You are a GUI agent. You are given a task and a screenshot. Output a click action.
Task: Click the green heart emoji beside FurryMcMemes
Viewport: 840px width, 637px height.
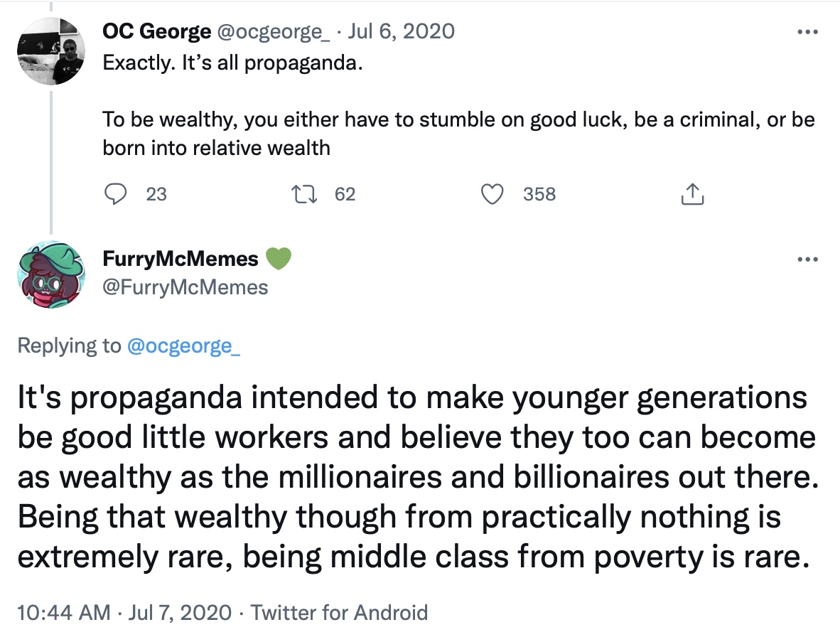pyautogui.click(x=279, y=259)
